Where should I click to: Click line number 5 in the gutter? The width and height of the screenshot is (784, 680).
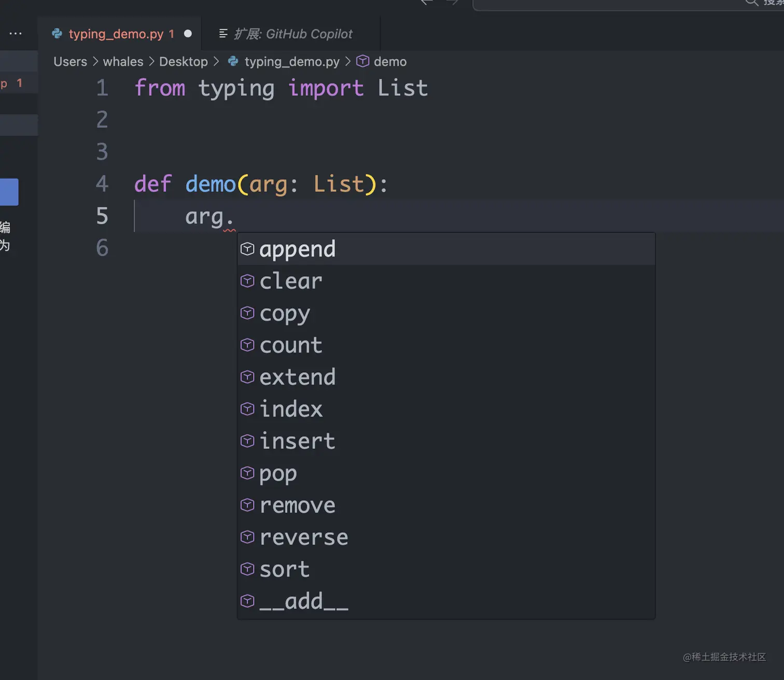(x=102, y=216)
